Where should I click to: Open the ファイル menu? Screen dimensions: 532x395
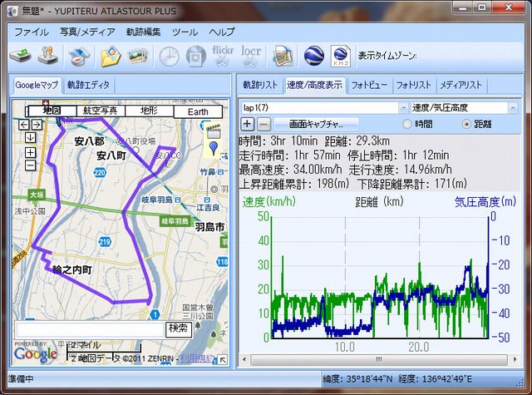(x=32, y=32)
